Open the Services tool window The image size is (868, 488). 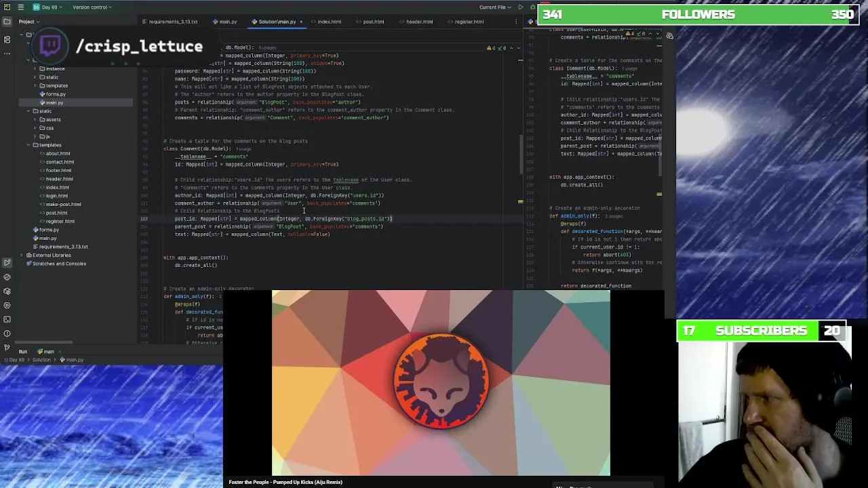(7, 305)
